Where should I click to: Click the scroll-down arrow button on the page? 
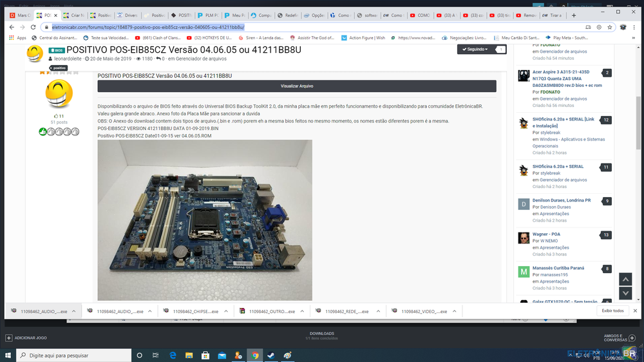[x=625, y=294]
